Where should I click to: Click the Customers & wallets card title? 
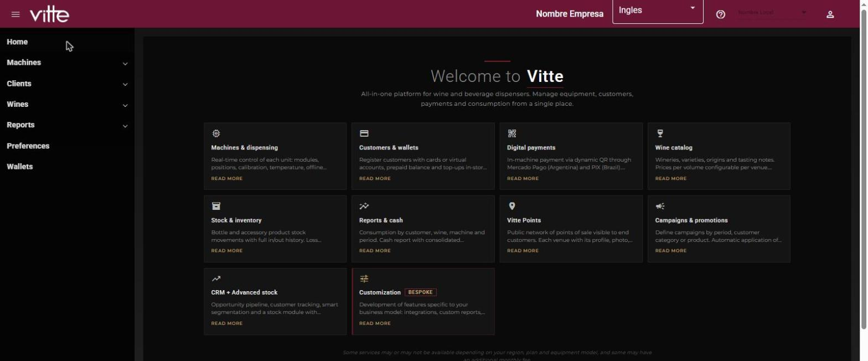(389, 148)
